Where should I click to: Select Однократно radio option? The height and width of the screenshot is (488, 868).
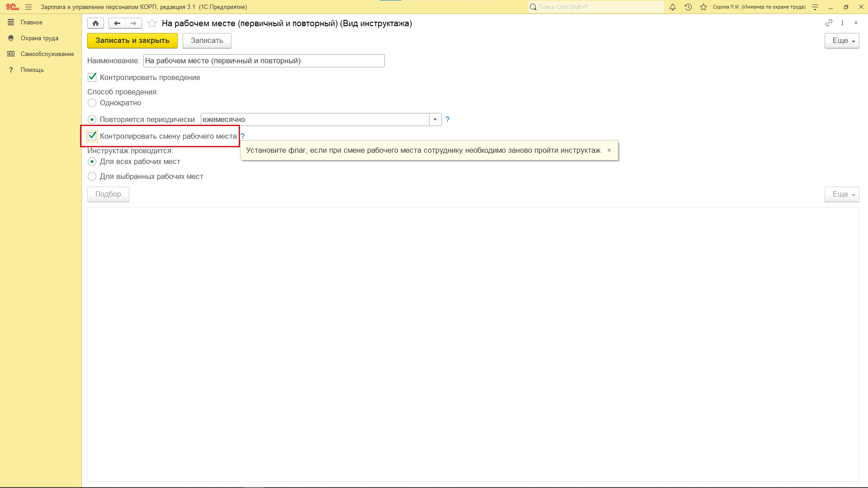coord(92,103)
